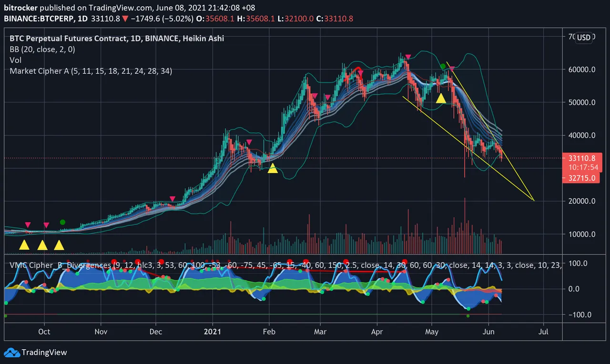Viewport: 610px width, 364px height.
Task: Click the Mar label on the time axis
Action: tap(321, 331)
